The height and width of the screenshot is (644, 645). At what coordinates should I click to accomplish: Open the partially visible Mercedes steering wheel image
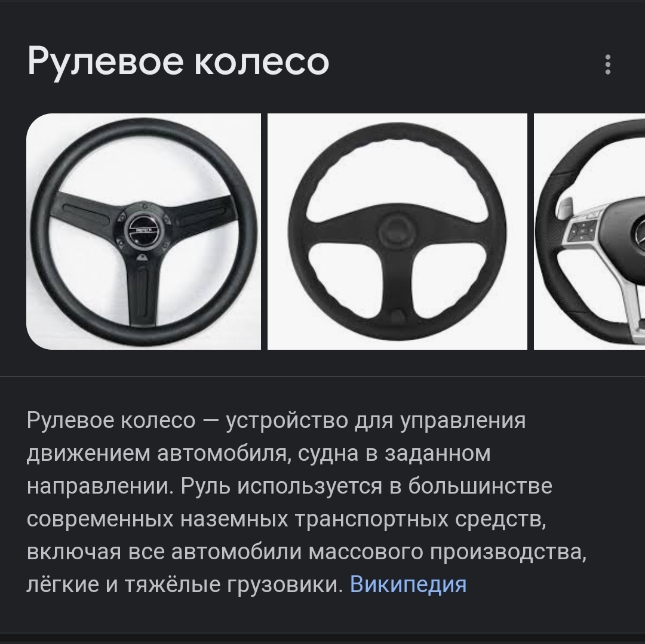(x=589, y=232)
